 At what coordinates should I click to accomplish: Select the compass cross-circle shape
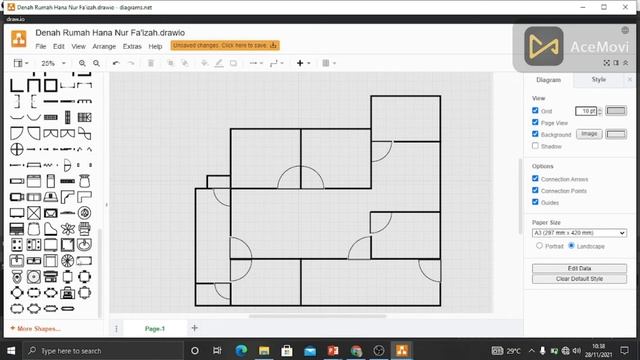(17, 149)
